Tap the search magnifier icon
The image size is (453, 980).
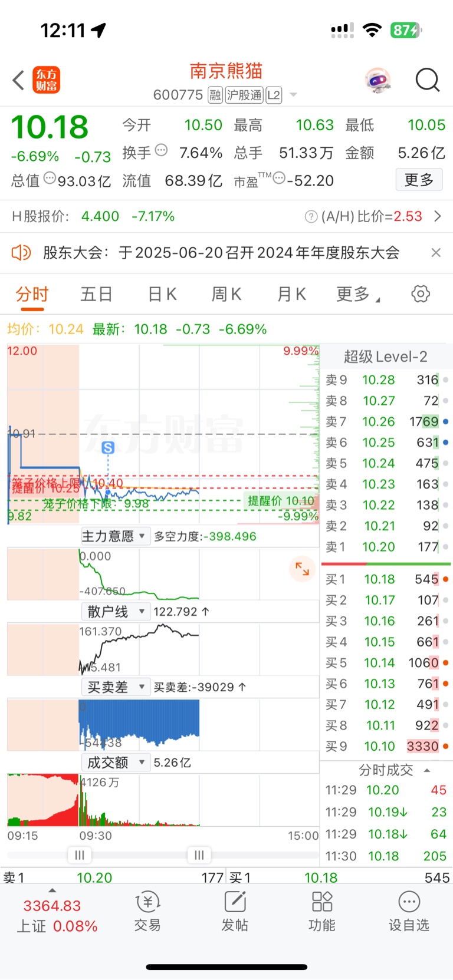tap(428, 80)
